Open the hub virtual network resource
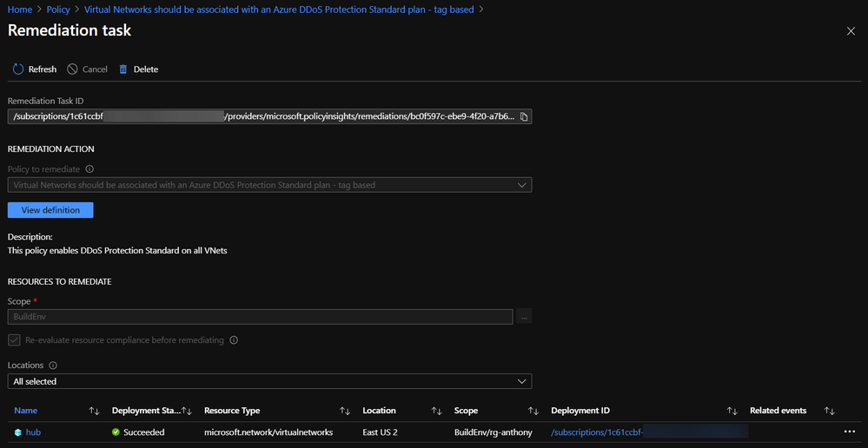This screenshot has height=448, width=868. point(34,432)
